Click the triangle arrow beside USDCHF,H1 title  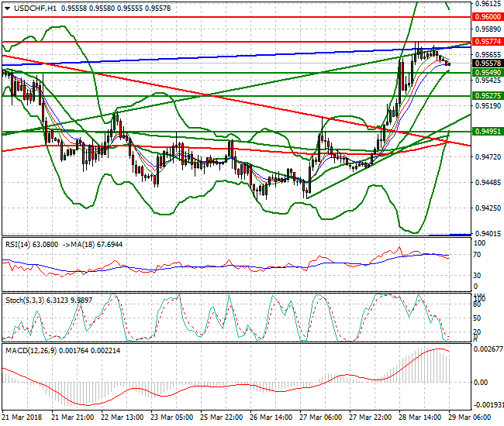[8, 9]
